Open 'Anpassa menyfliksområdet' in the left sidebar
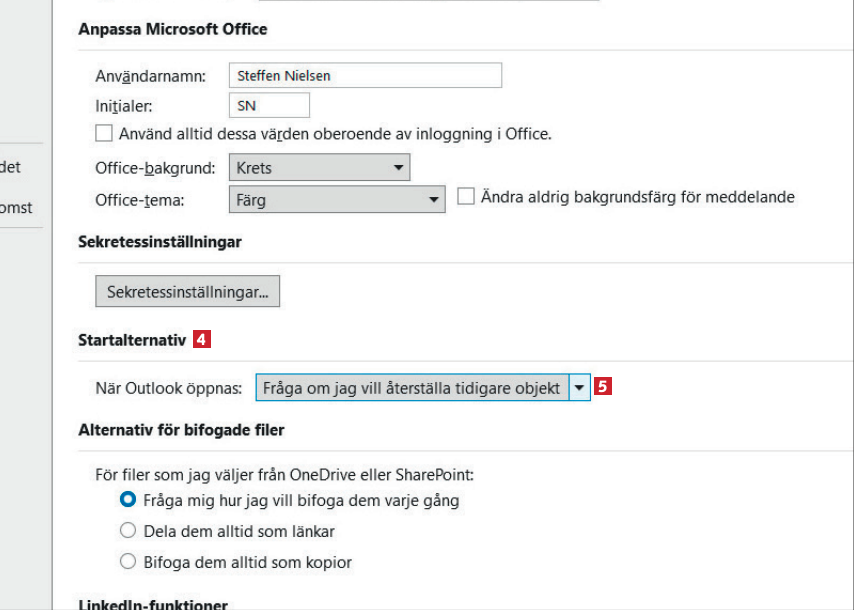This screenshot has width=854, height=610. (x=12, y=168)
